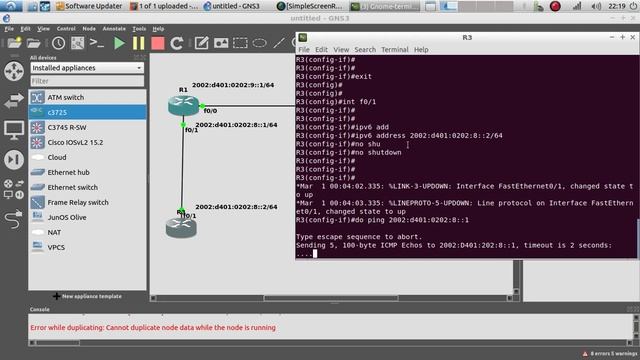This screenshot has height=360, width=640.
Task: Open network signal indicator in tray
Action: (577, 6)
